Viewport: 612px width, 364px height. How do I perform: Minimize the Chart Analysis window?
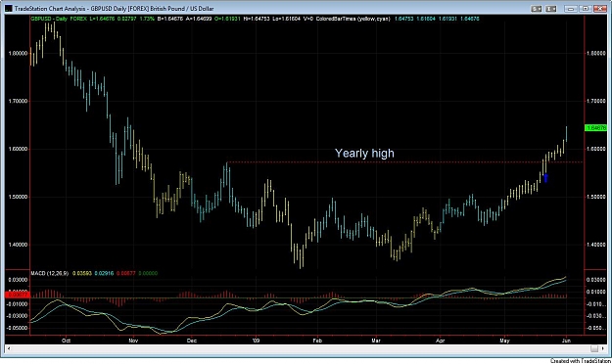[x=571, y=9]
